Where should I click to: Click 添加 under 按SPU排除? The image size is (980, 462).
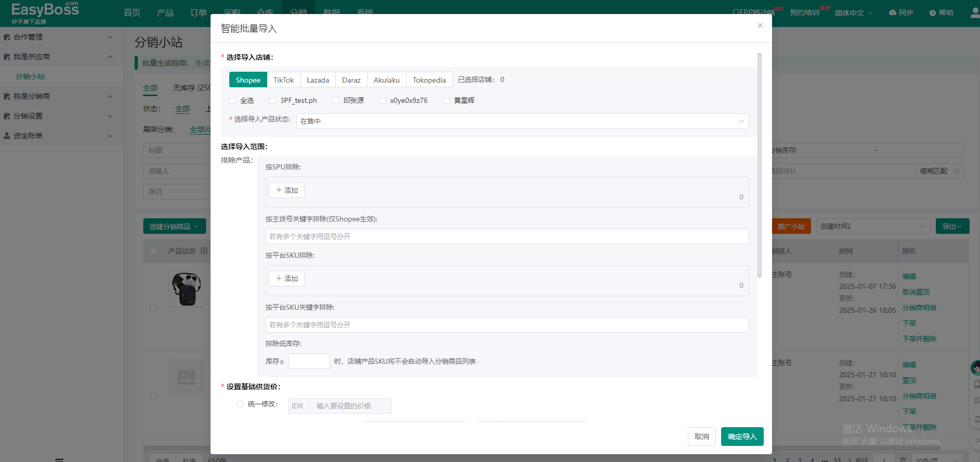tap(286, 190)
